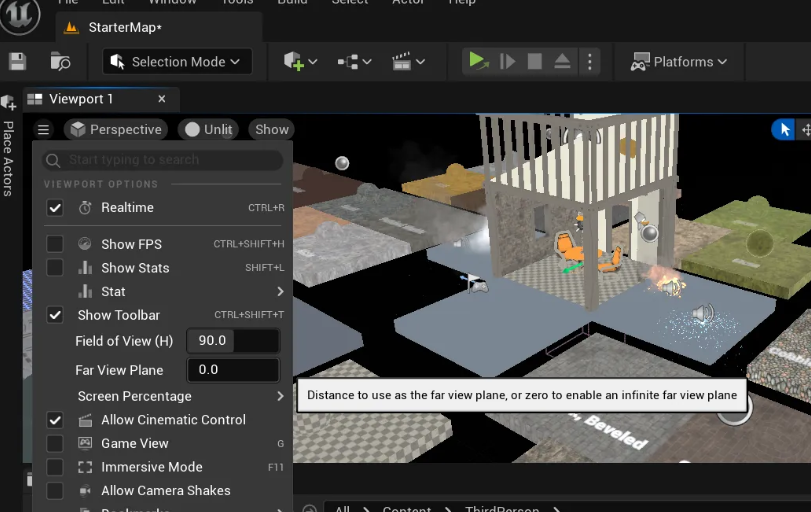The width and height of the screenshot is (811, 512).
Task: Switch to the StarterMap tab
Action: click(125, 27)
